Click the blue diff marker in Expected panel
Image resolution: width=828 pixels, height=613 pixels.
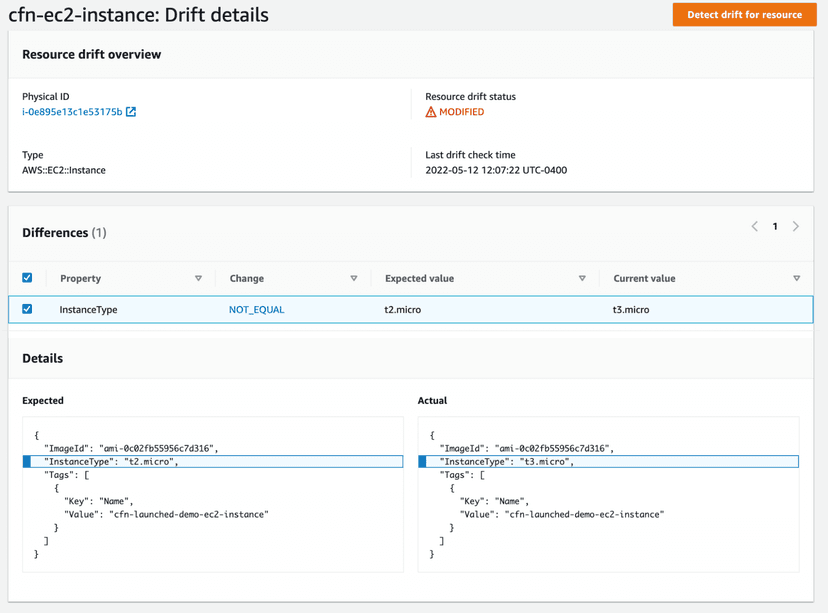pos(27,461)
